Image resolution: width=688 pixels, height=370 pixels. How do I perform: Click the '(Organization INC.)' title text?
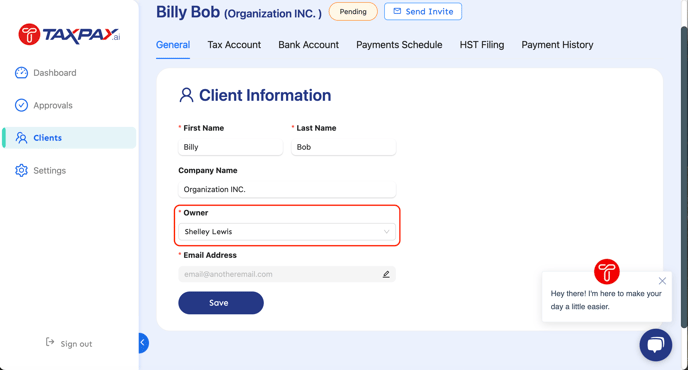273,14
